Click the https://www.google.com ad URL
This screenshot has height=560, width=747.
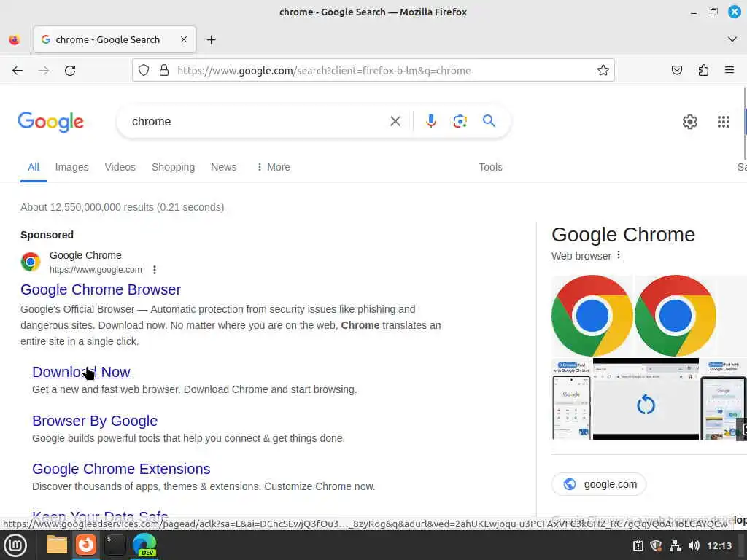(96, 270)
